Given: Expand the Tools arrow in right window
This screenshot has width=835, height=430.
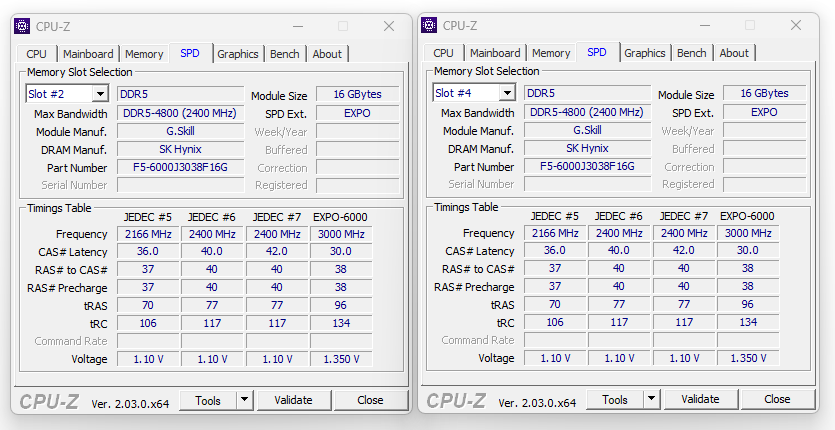Looking at the screenshot, I should pos(651,399).
